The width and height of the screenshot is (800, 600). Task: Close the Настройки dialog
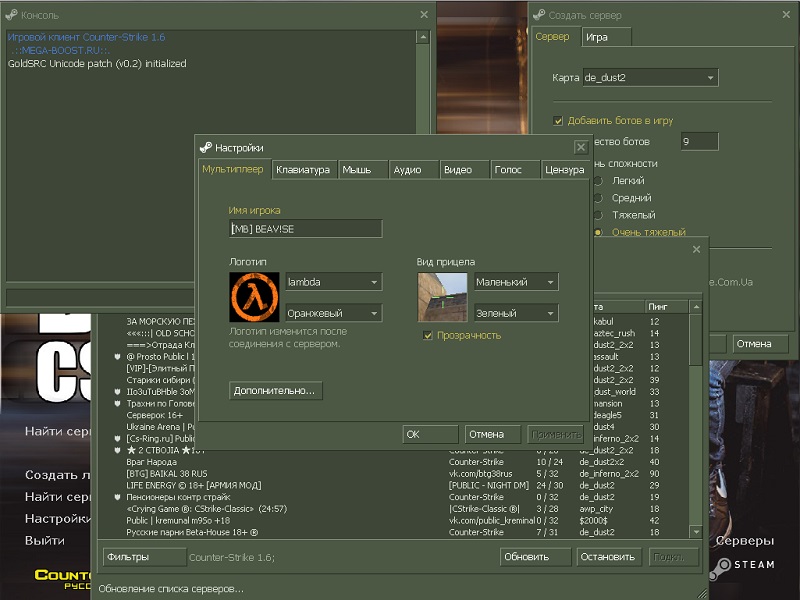tap(581, 147)
